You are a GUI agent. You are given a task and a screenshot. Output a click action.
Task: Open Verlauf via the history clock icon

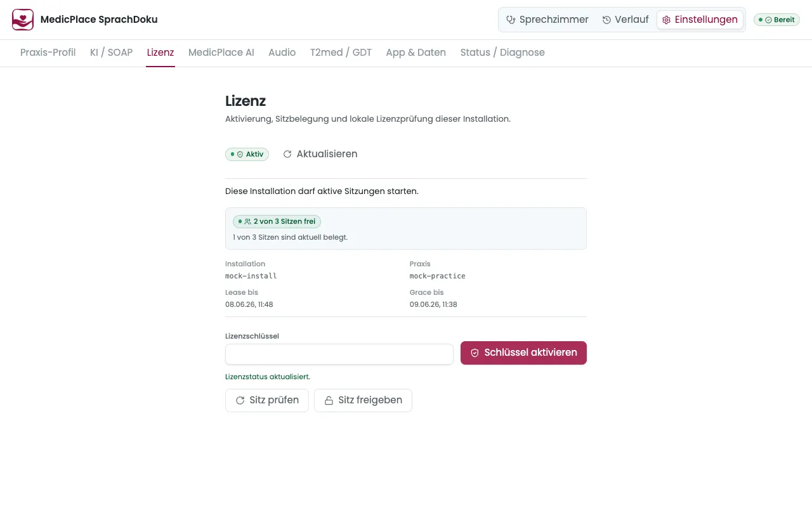tap(606, 20)
